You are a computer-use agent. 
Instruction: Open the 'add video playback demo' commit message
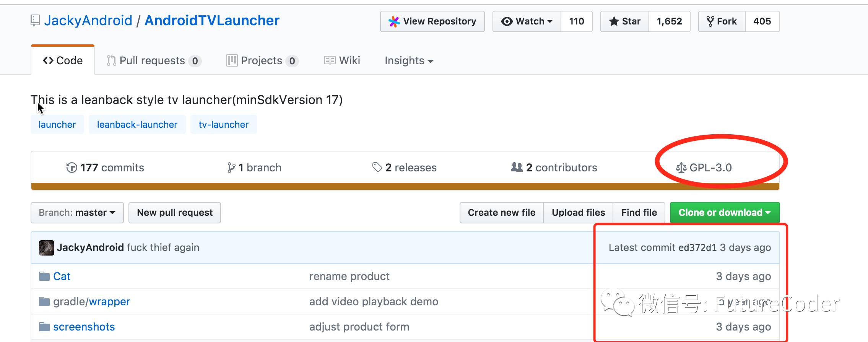tap(374, 301)
